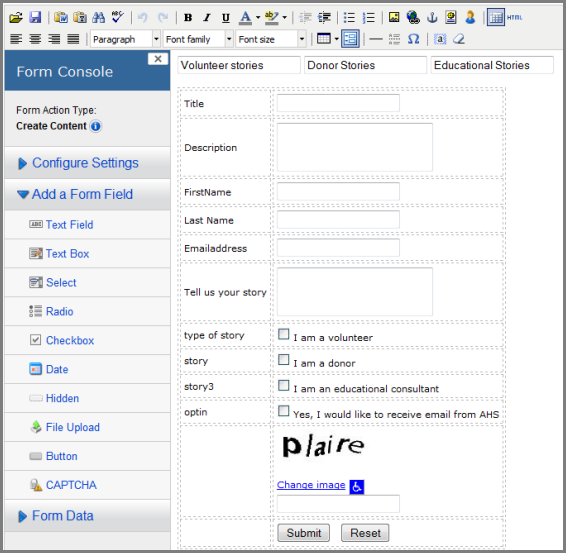Image resolution: width=566 pixels, height=553 pixels.
Task: Expand Configure Settings section
Action: click(87, 163)
